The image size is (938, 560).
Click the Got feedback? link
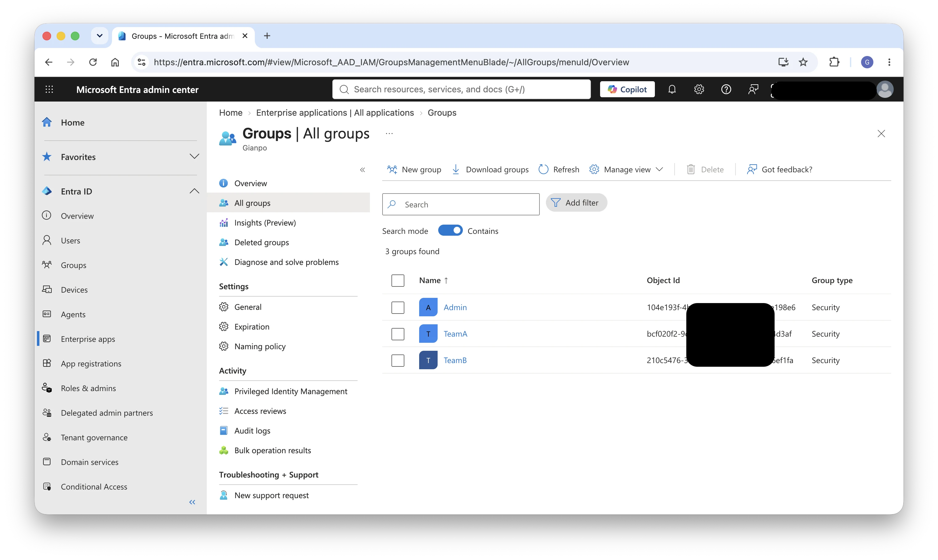[x=780, y=170]
